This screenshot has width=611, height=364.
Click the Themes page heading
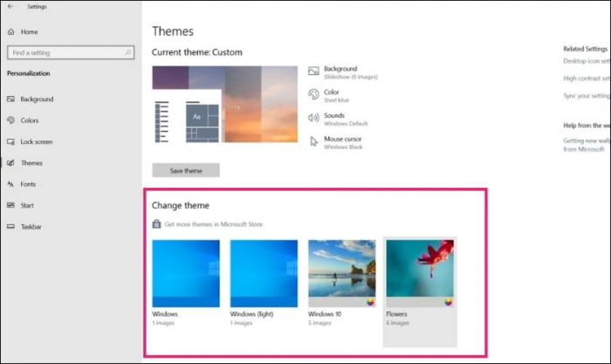[173, 31]
